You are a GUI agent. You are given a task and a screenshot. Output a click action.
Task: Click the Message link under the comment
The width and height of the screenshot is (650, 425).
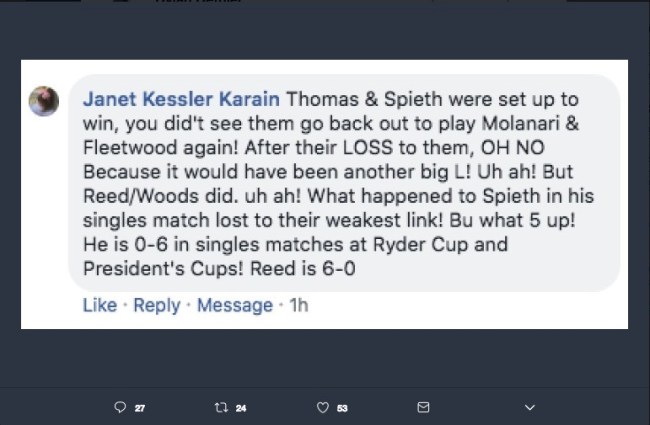point(234,305)
